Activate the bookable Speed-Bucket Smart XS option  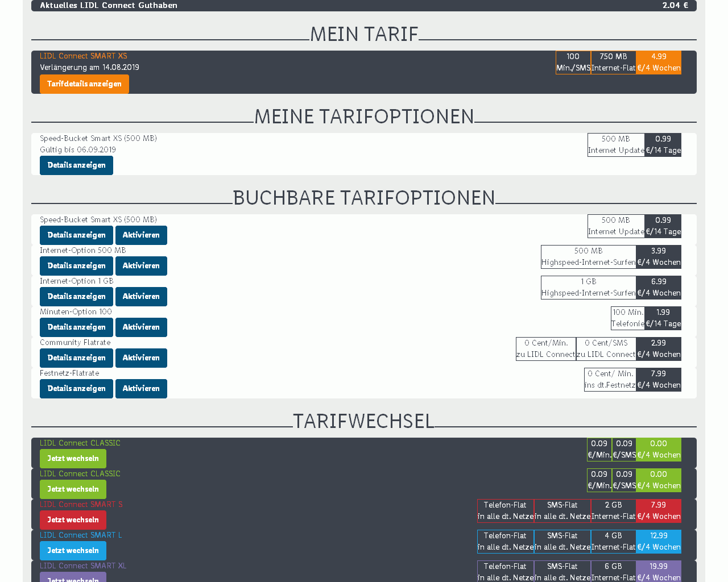tap(141, 235)
